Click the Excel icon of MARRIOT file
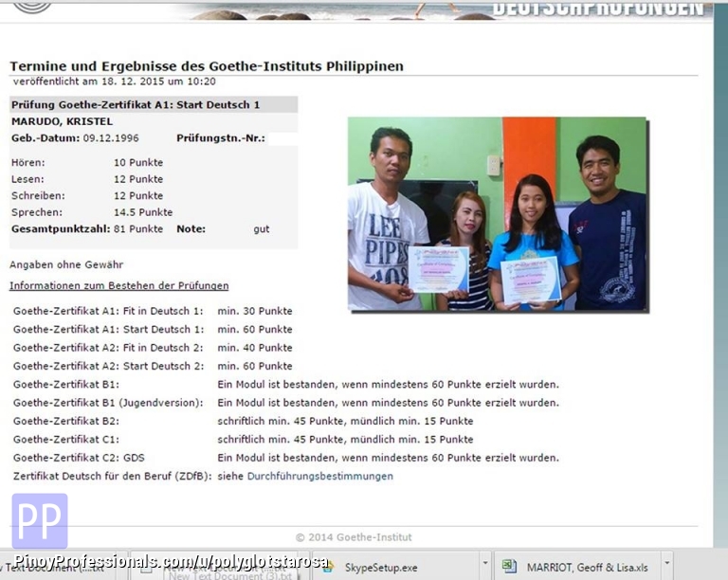728x580 pixels. tap(509, 567)
